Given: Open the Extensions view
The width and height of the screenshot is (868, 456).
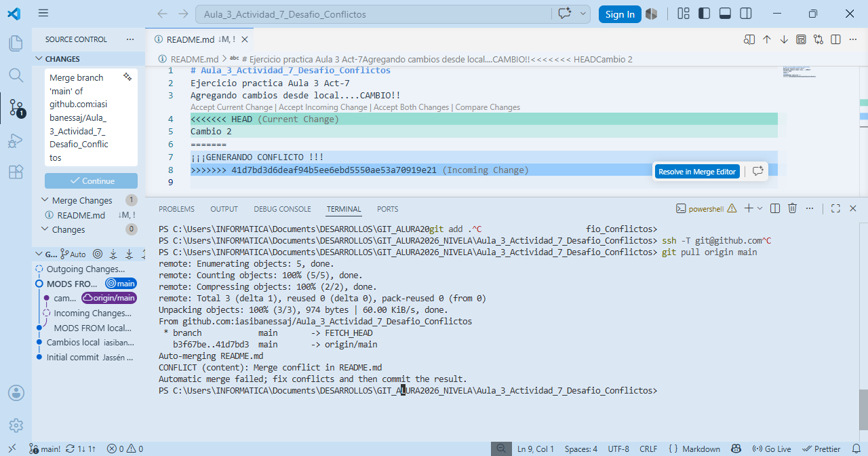Looking at the screenshot, I should pyautogui.click(x=16, y=172).
